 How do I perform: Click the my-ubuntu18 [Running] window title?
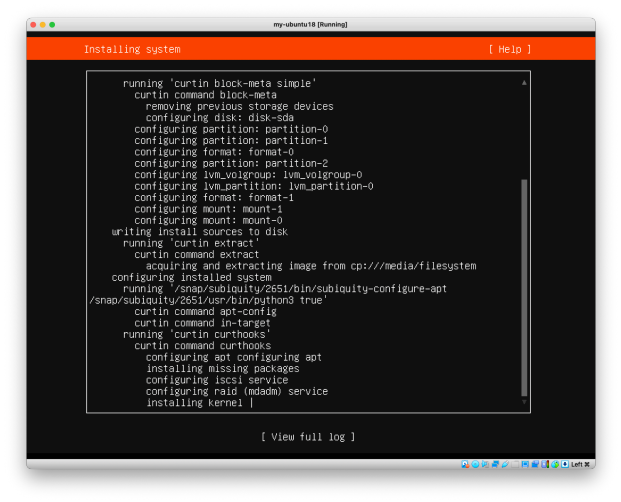(x=310, y=25)
